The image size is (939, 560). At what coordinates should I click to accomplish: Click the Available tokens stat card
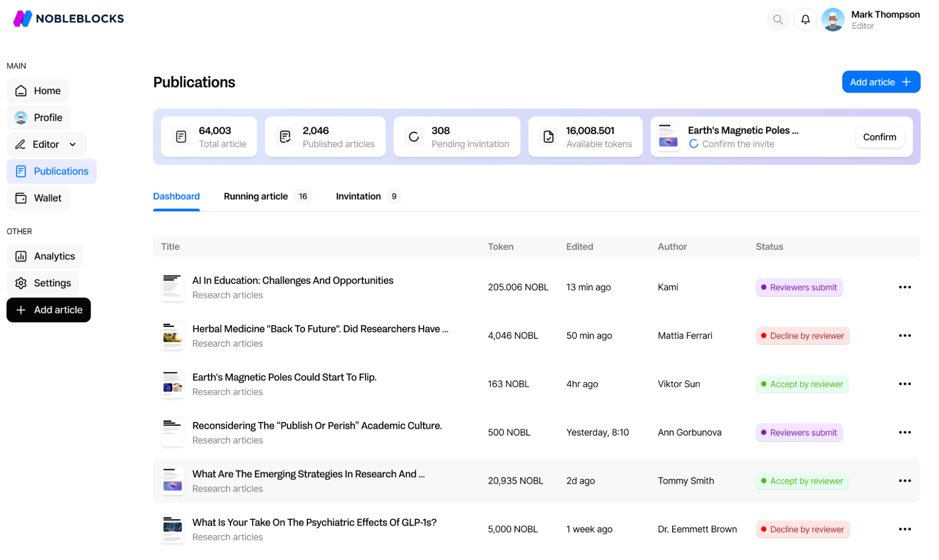585,136
